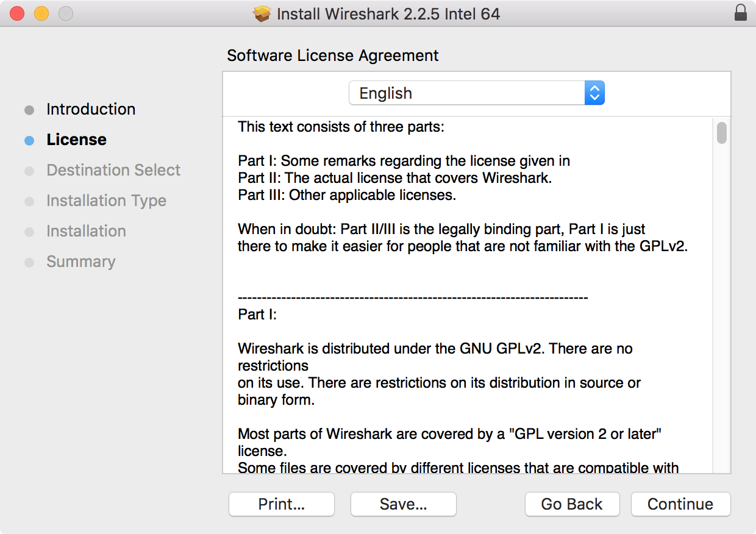
Task: Click the window title 'Install Wireshark 2.2.5 Intel 64'
Action: pos(388,13)
